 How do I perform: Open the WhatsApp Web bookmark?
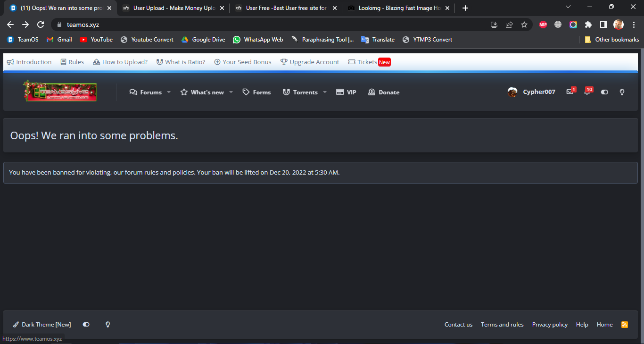tap(258, 40)
